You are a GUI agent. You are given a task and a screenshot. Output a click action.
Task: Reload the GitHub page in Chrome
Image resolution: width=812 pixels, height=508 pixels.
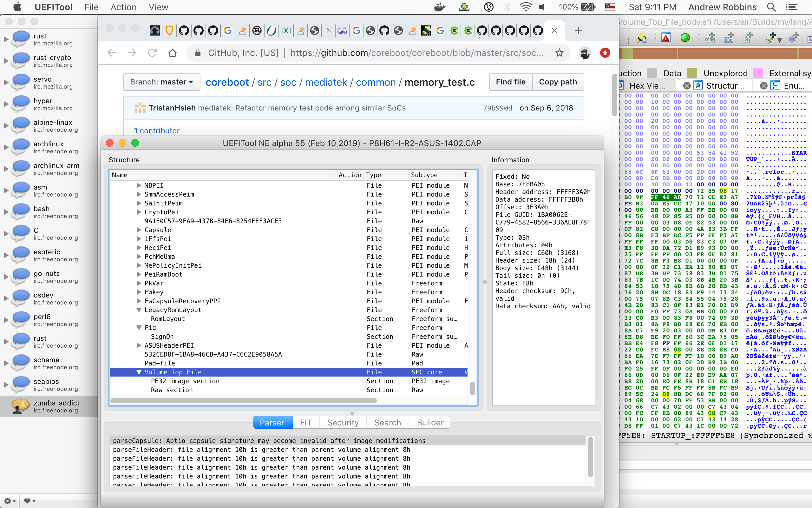click(x=152, y=53)
